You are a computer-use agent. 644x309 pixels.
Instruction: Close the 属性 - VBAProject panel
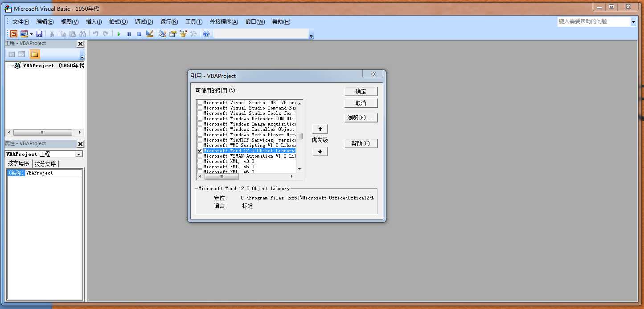[80, 144]
